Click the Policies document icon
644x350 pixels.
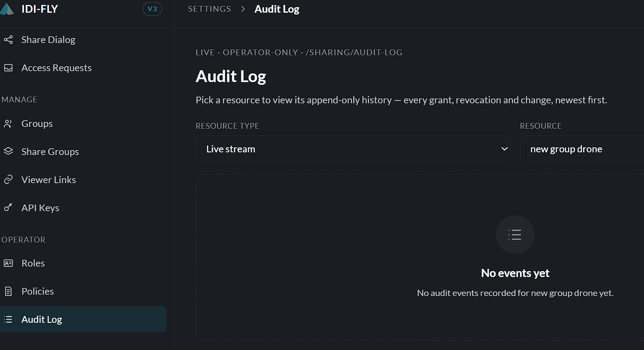coord(8,291)
